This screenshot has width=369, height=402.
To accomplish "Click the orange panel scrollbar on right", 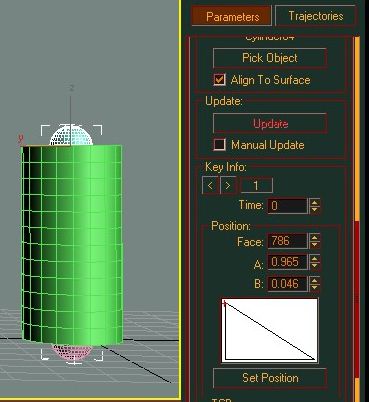I will tap(357, 127).
